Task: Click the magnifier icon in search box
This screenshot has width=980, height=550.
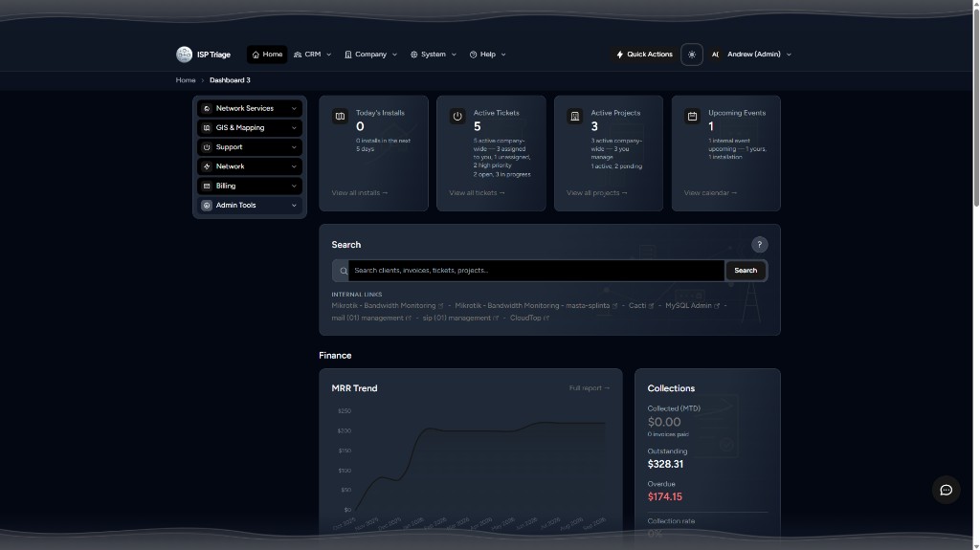Action: 344,272
